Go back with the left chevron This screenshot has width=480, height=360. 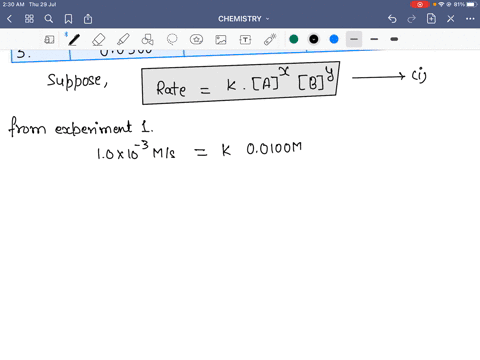(x=9, y=19)
